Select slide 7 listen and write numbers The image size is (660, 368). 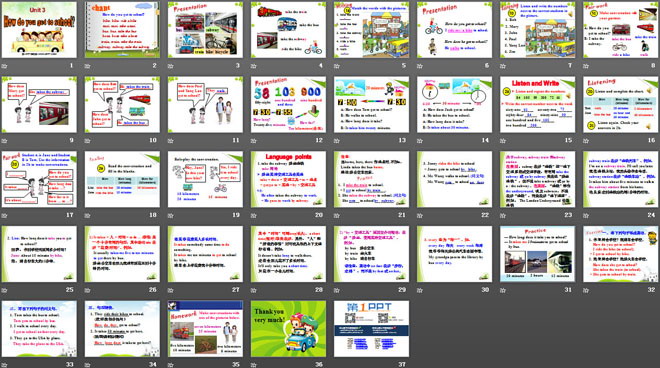pos(538,30)
